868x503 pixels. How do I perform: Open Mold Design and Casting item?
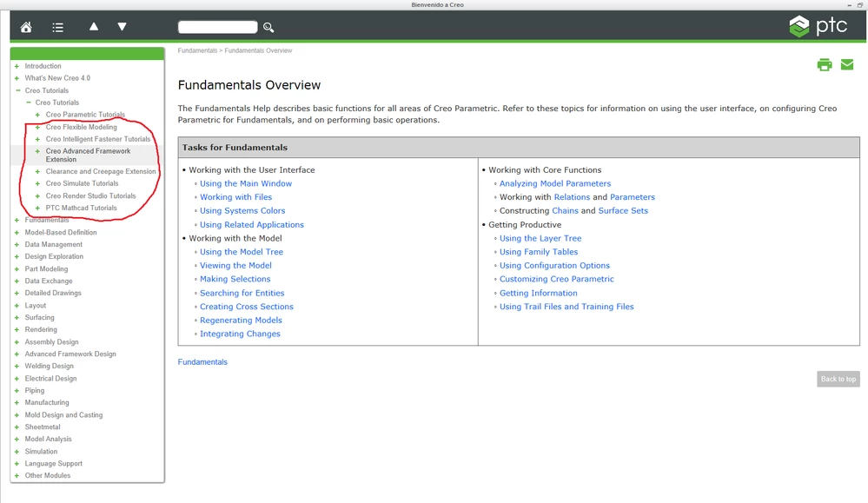[63, 414]
